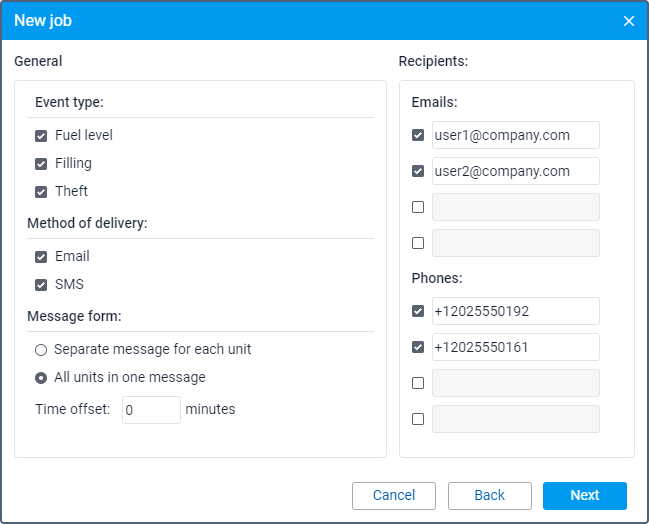Click the Time offset minutes field
Viewport: 649px width, 524px height.
click(151, 410)
